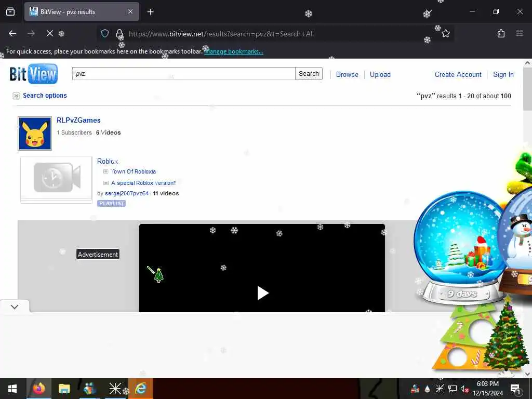Click the taskbar clock 6:03 PM

click(x=487, y=389)
